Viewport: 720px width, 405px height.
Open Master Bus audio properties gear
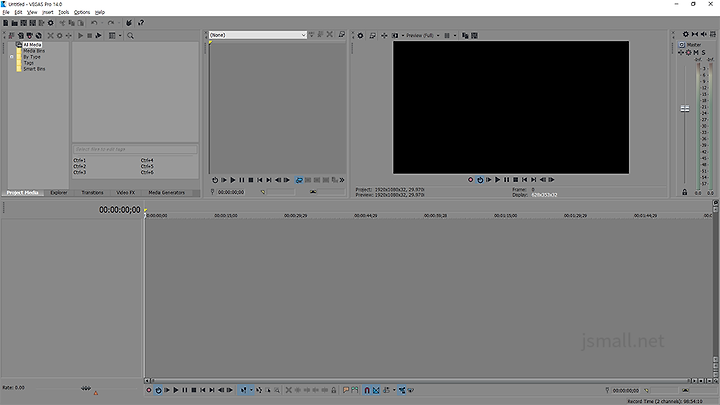tap(686, 34)
